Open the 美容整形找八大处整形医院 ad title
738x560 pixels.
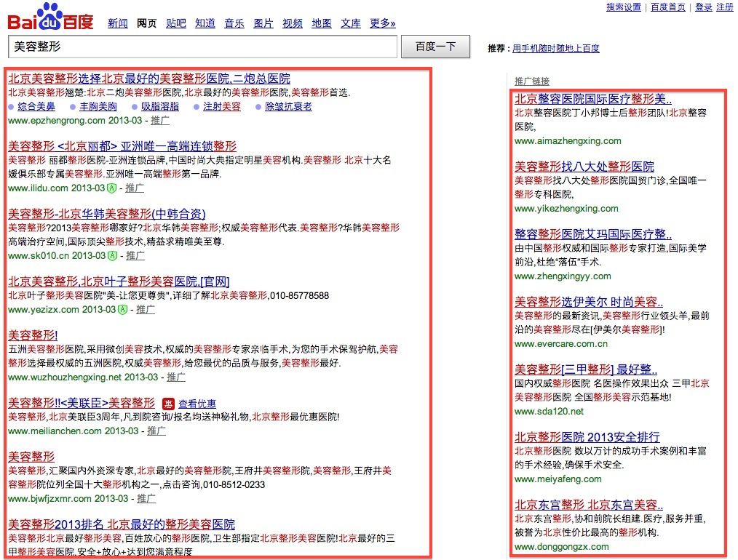[x=584, y=167]
